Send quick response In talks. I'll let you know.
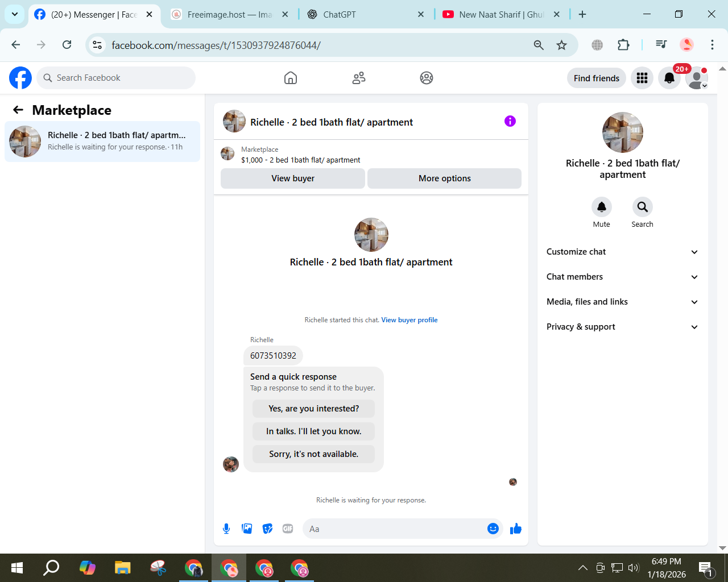The height and width of the screenshot is (582, 728). [314, 431]
